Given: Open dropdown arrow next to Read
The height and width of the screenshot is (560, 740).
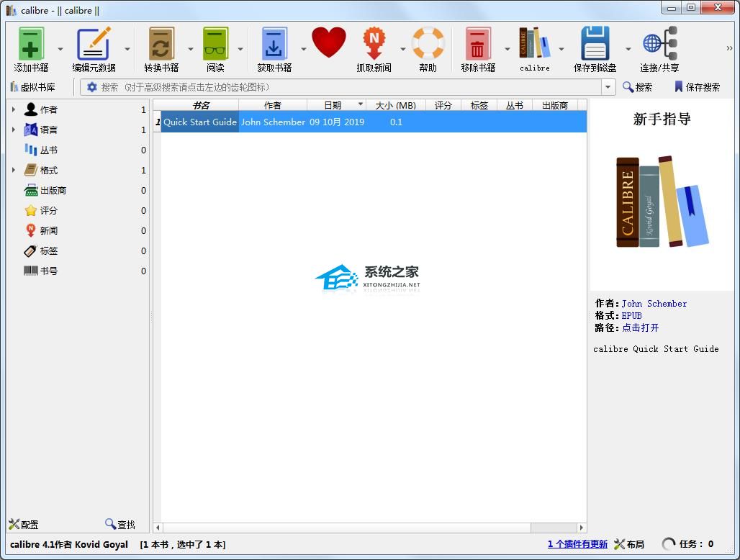Looking at the screenshot, I should click(240, 49).
